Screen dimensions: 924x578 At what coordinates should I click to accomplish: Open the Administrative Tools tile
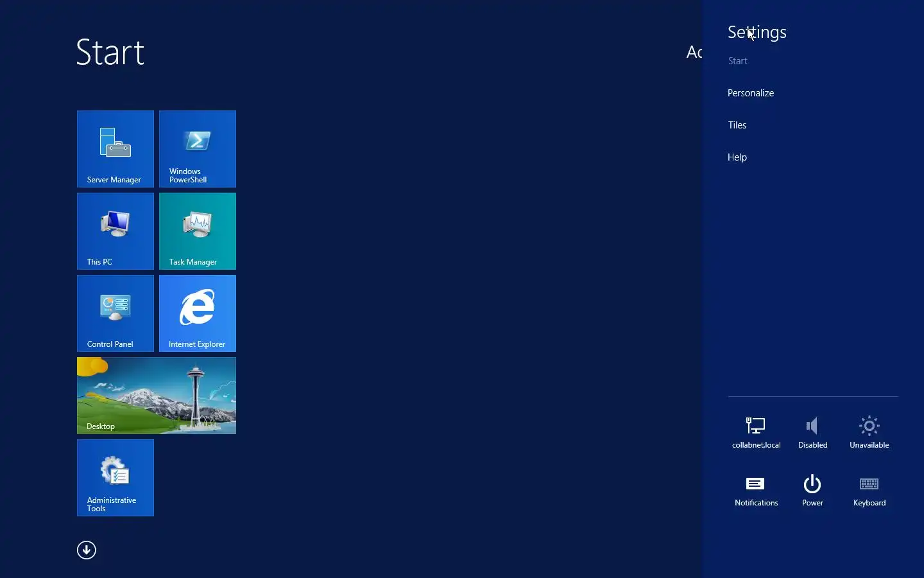click(116, 478)
